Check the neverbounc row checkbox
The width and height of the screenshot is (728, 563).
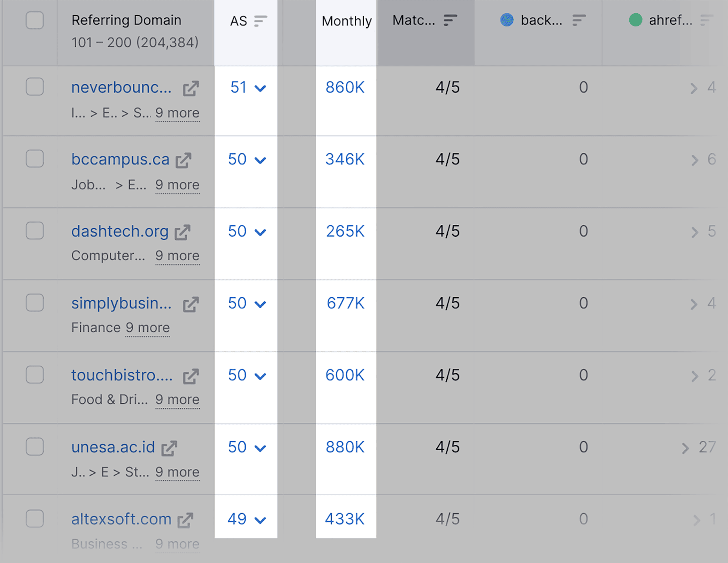[x=35, y=87]
